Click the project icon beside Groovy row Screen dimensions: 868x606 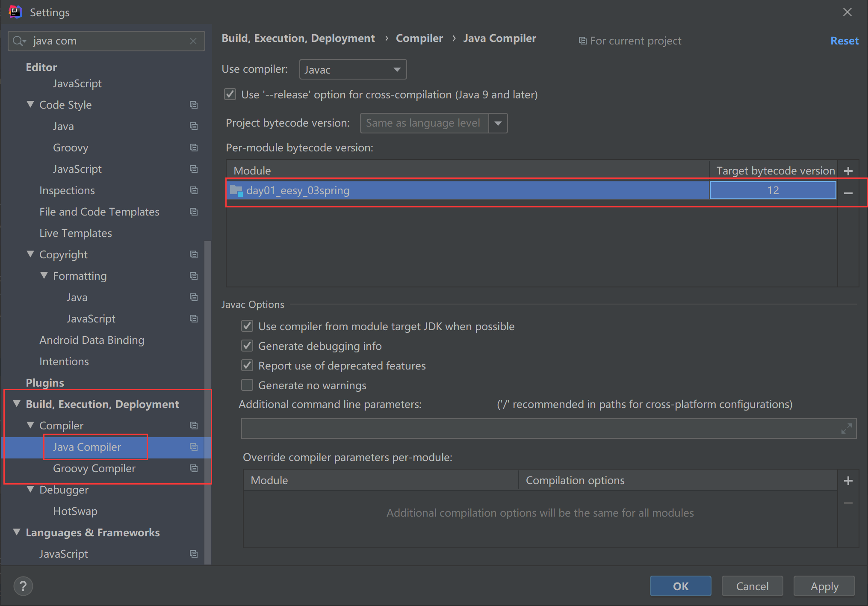(x=194, y=148)
